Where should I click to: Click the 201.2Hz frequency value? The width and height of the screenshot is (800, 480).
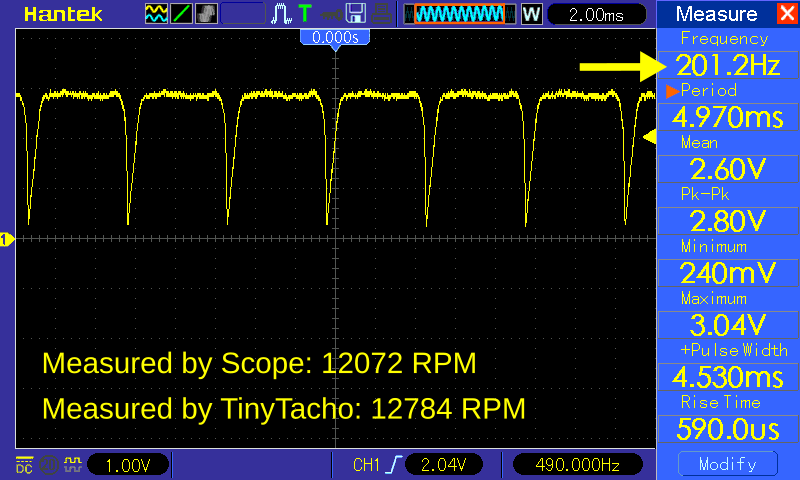coord(728,65)
